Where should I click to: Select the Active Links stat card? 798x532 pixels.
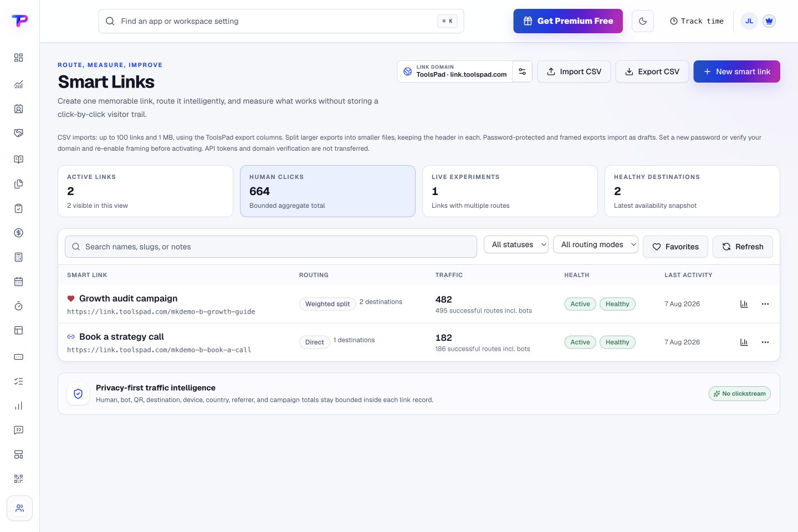point(145,191)
